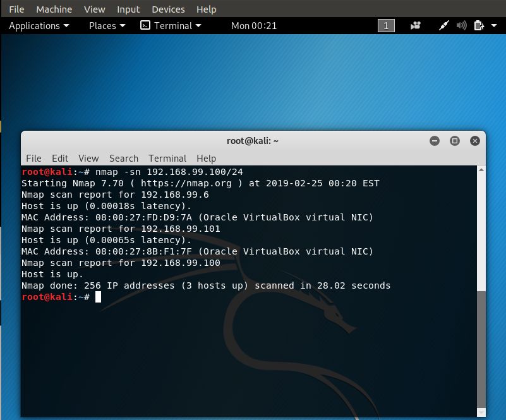Viewport: 506px width, 420px height.
Task: Minimize the root@kali terminal window
Action: [435, 141]
